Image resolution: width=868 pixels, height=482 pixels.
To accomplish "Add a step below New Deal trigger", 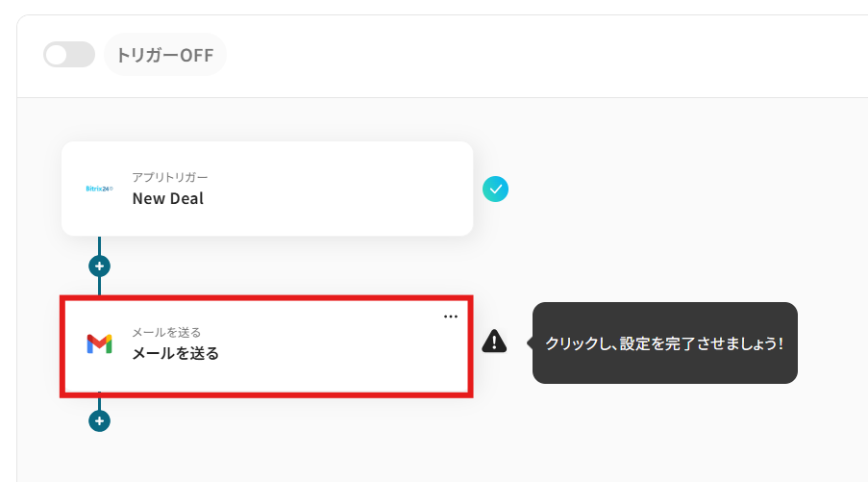I will [99, 266].
